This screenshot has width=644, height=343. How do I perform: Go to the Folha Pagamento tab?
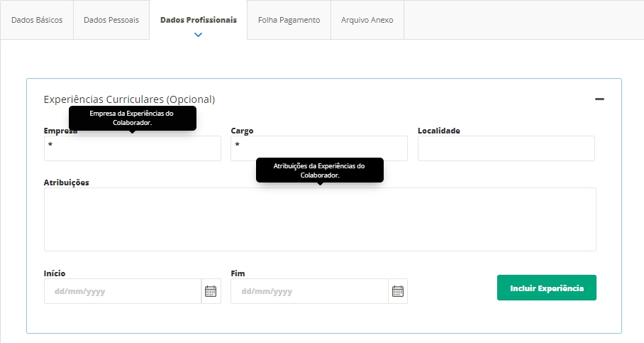[x=289, y=20]
